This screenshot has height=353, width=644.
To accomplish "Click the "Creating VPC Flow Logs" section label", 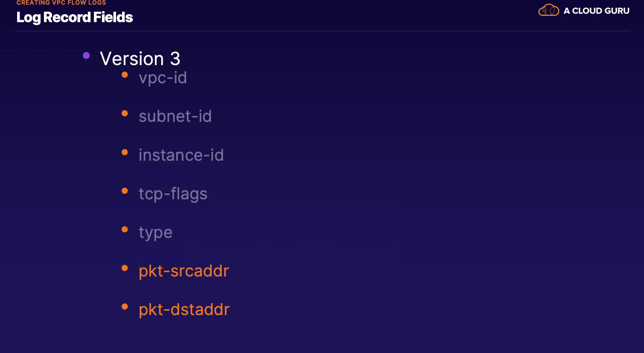I will point(61,3).
